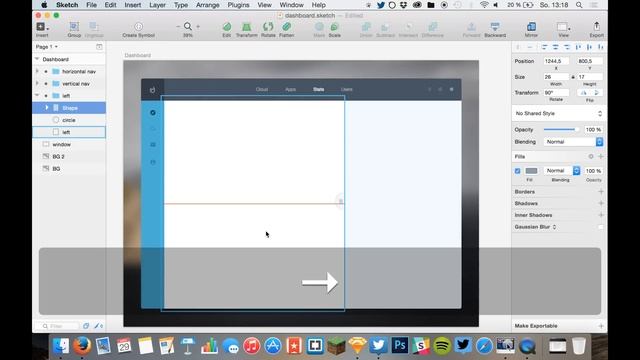The image size is (640, 360).
Task: Expand the vertical nav group
Action: [x=37, y=83]
